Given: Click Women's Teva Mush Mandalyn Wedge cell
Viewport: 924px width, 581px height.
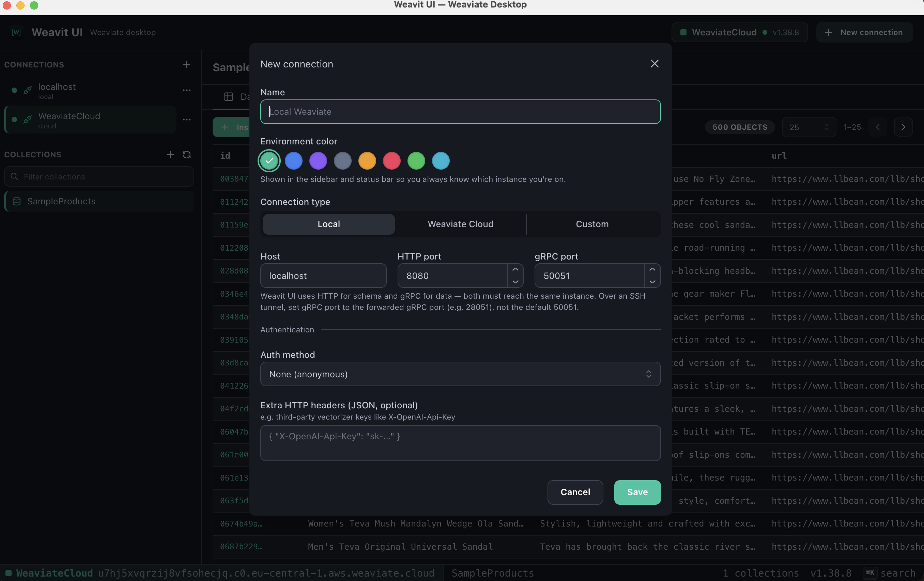Looking at the screenshot, I should click(416, 523).
